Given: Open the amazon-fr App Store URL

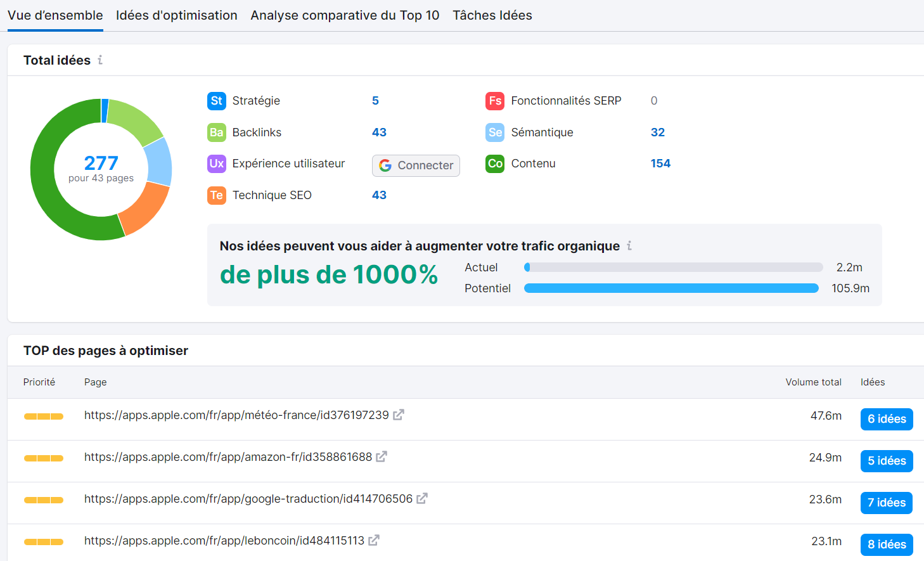Looking at the screenshot, I should click(x=228, y=457).
